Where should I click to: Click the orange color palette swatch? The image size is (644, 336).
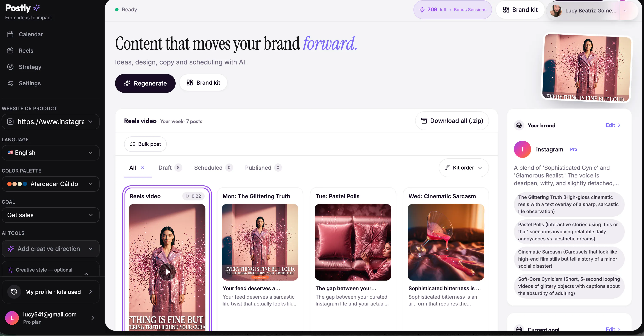click(9, 184)
